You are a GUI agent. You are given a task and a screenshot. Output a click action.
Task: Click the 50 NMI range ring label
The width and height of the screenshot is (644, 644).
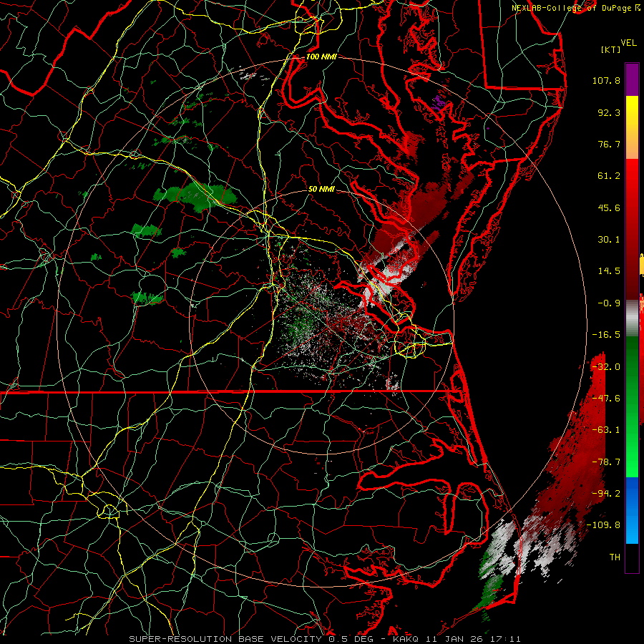coord(321,189)
